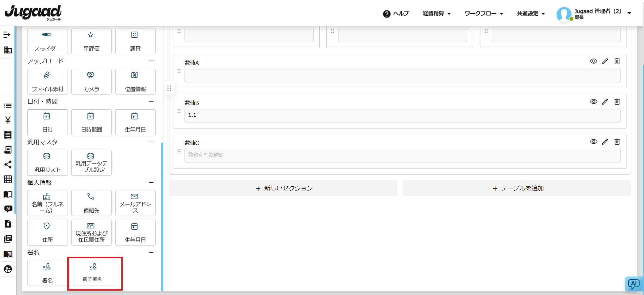Choose the ファイル添付 paperclip component
The image size is (644, 295).
pyautogui.click(x=47, y=82)
